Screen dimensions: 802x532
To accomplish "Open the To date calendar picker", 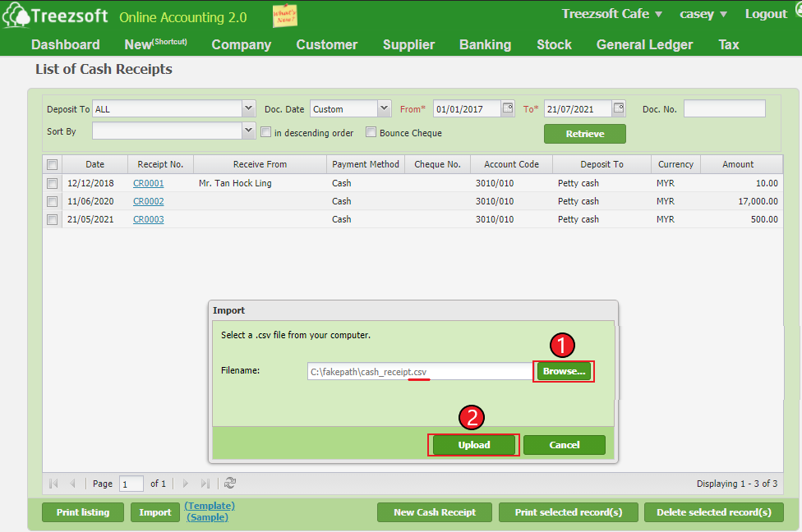I will 618,108.
